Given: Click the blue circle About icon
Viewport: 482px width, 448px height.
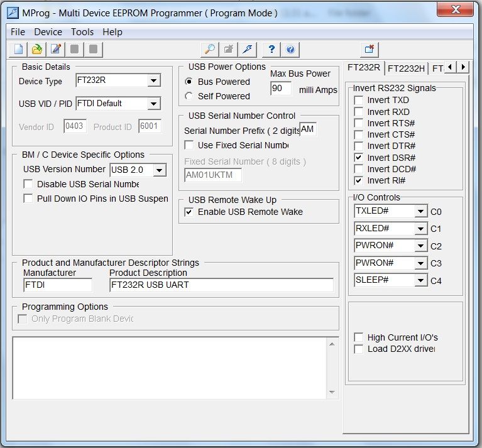Looking at the screenshot, I should tap(290, 49).
